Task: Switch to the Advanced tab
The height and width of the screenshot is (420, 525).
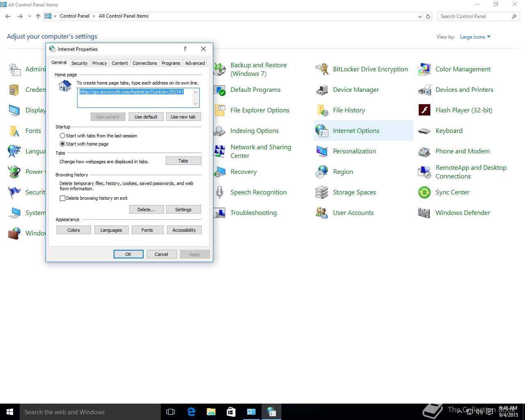Action: [x=195, y=63]
